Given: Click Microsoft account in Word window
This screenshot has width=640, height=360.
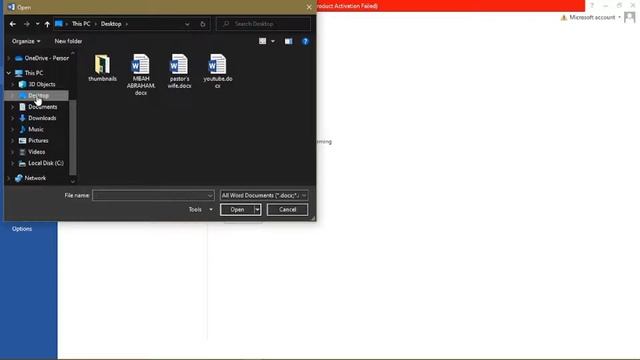Looking at the screenshot, I should coord(592,18).
